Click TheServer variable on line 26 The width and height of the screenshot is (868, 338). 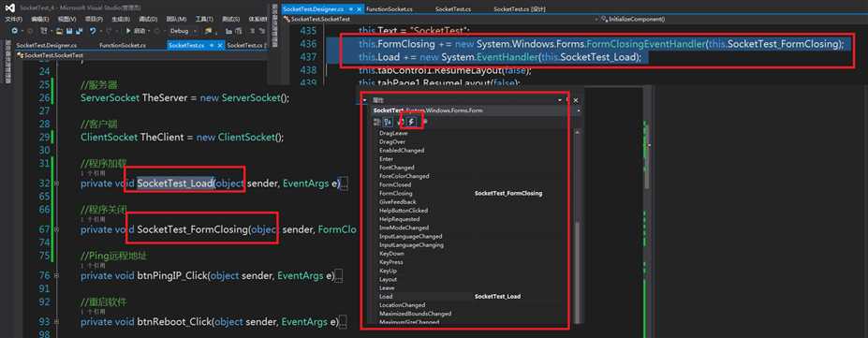tap(166, 98)
